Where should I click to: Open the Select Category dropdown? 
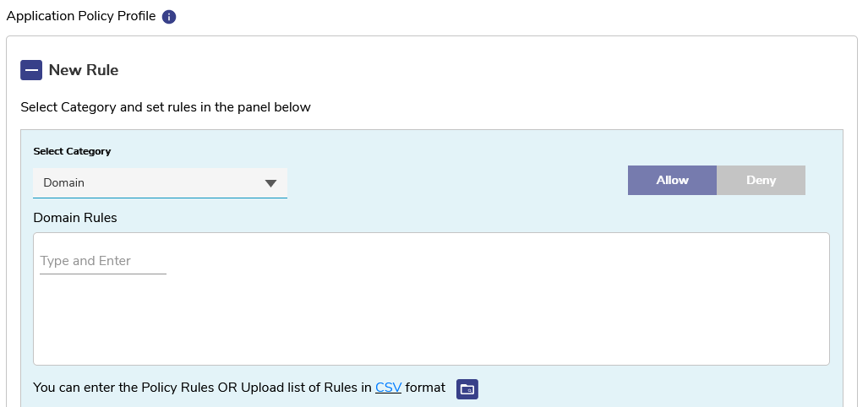[160, 182]
